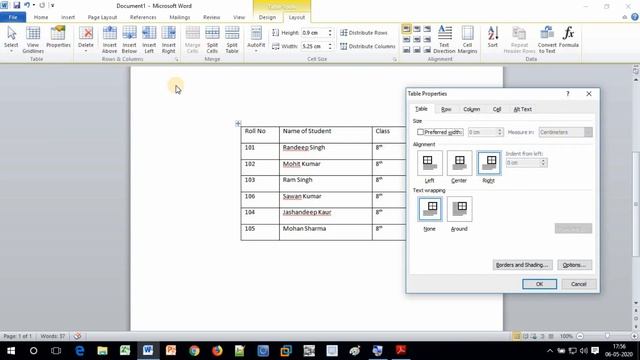Click the table move handle
640x360 pixels.
click(x=238, y=123)
